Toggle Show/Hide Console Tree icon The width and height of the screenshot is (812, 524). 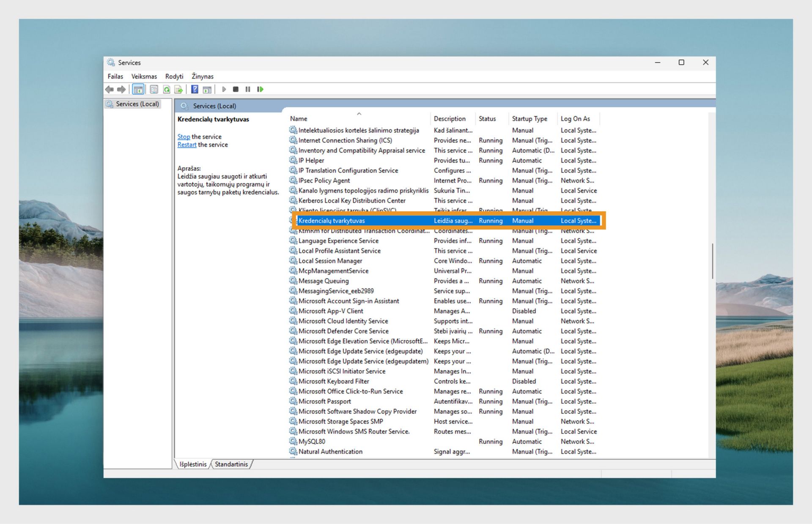click(138, 89)
